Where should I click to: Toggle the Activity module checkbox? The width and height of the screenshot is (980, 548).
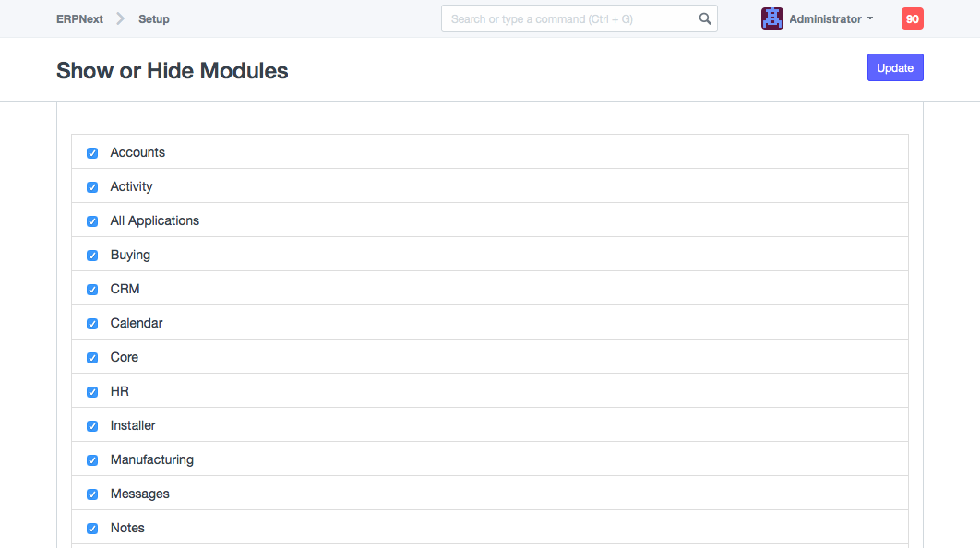pyautogui.click(x=92, y=187)
